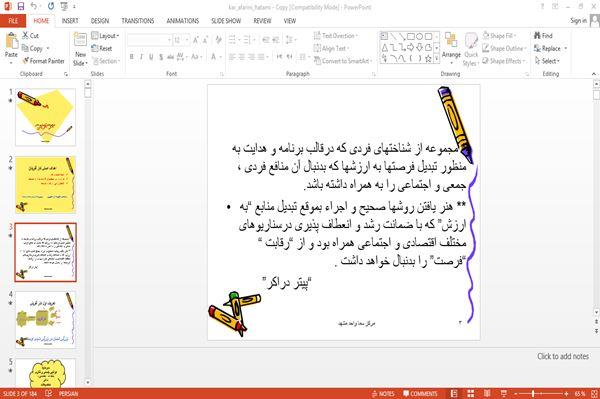Switch to the ANIMATIONS tab

(x=183, y=21)
